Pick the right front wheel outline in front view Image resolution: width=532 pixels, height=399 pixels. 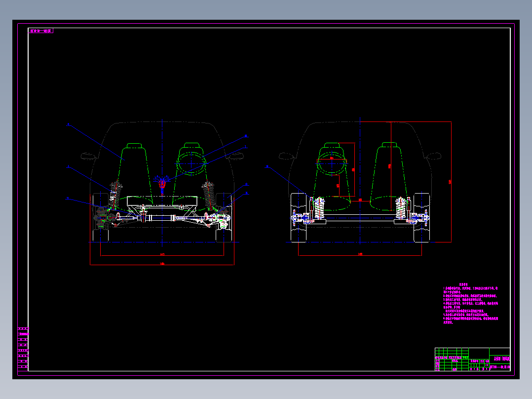click(224, 217)
